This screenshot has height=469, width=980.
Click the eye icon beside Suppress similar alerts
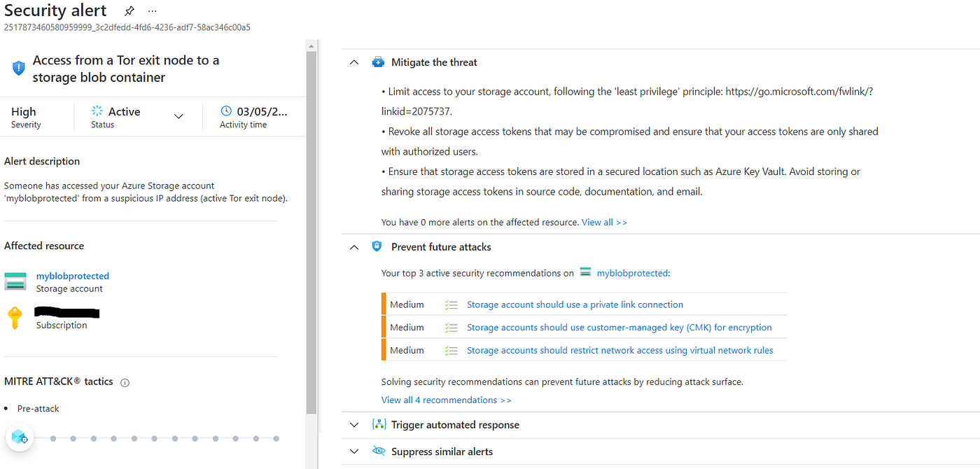coord(379,451)
